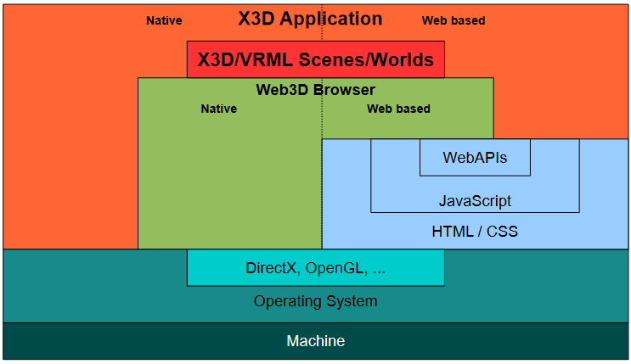Screen dimensions: 631x364
Task: Click the red X3D/VRML Scenes/Worlds box
Action: click(x=315, y=59)
